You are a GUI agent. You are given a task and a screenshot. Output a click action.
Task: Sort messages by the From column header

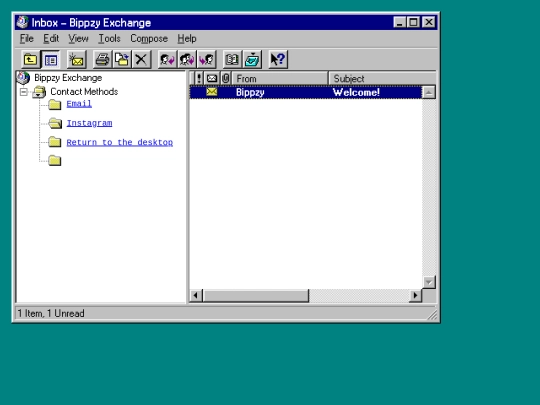(280, 79)
